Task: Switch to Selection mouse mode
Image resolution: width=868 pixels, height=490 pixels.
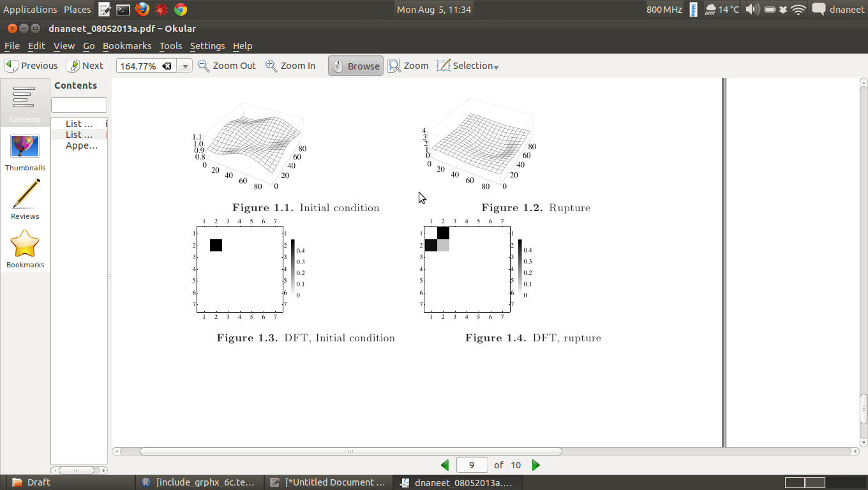Action: coord(464,65)
